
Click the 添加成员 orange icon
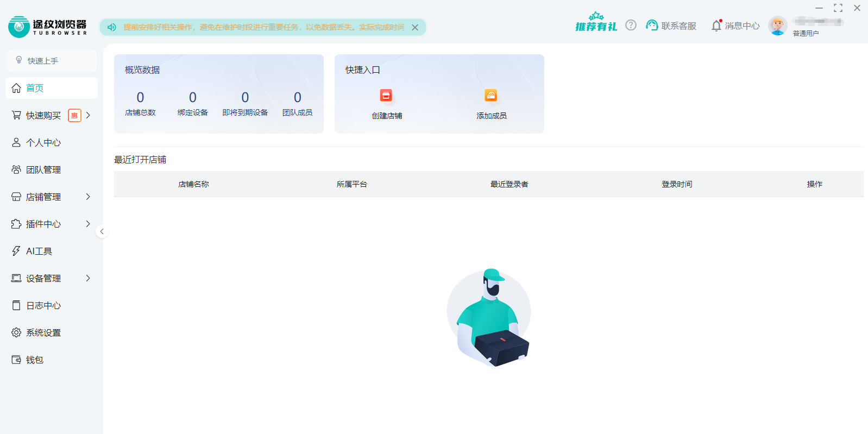pyautogui.click(x=491, y=96)
